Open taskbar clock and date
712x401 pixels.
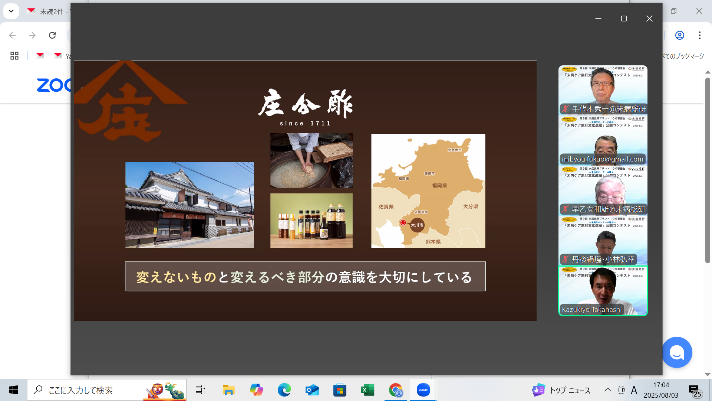[661, 390]
